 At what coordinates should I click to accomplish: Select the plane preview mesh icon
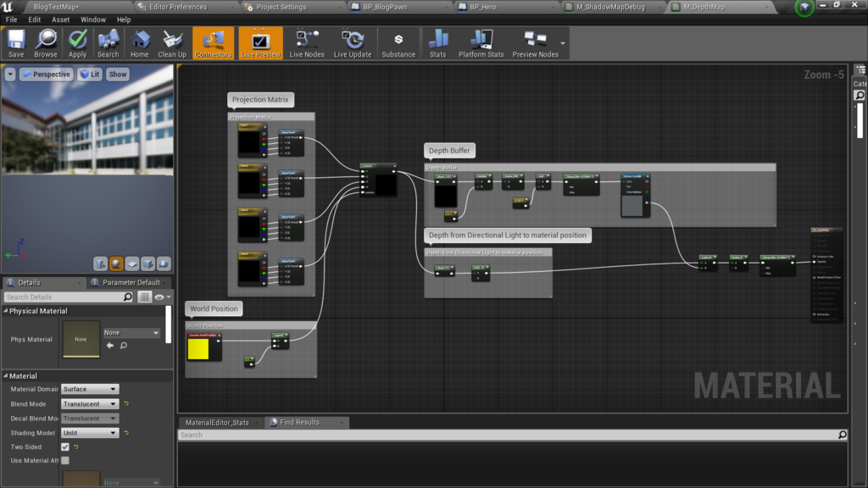point(131,264)
